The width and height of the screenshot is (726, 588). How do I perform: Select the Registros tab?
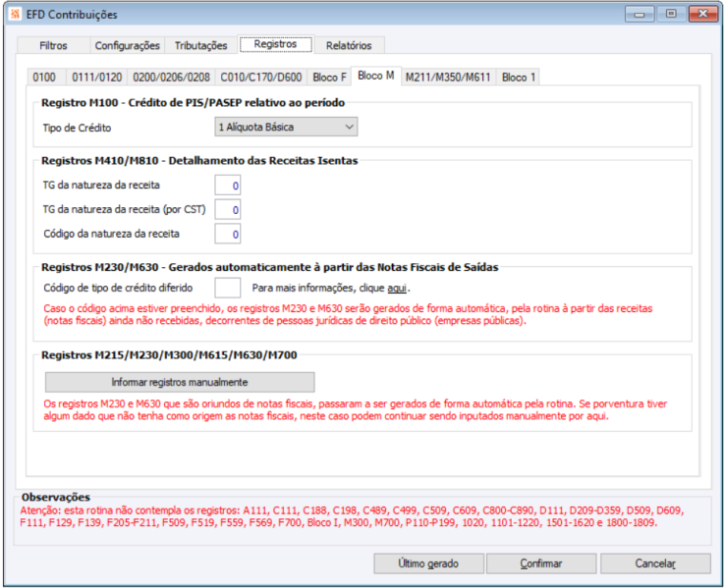tap(275, 44)
